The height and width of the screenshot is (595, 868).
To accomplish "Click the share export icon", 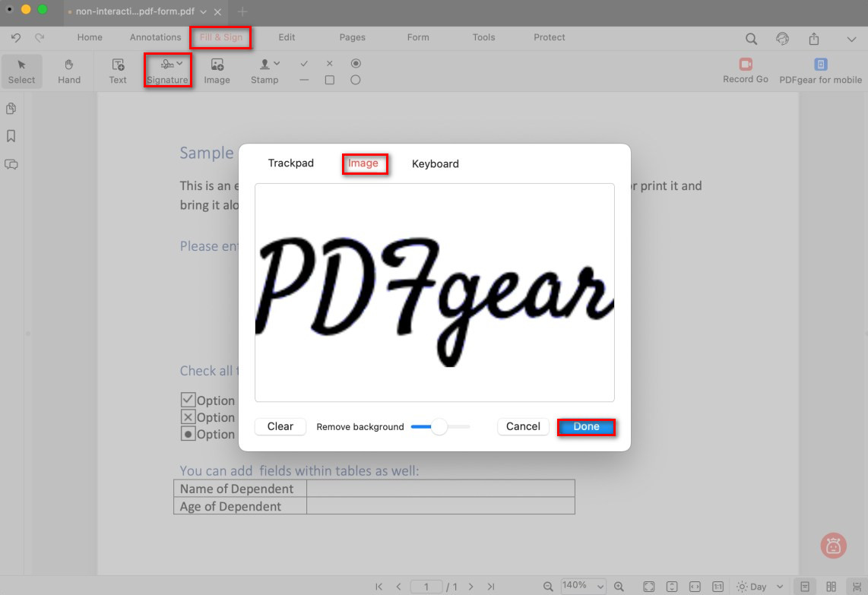I will coord(814,39).
